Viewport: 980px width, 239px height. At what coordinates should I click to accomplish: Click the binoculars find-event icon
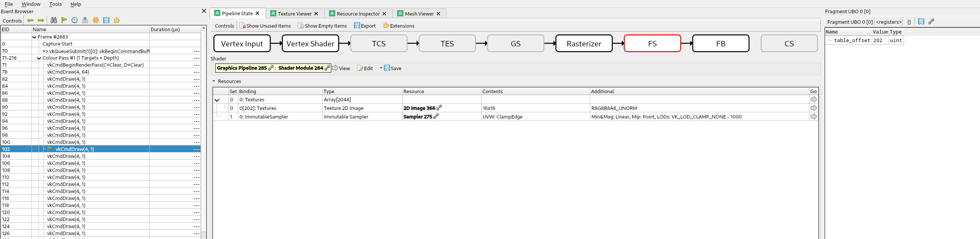[54, 20]
